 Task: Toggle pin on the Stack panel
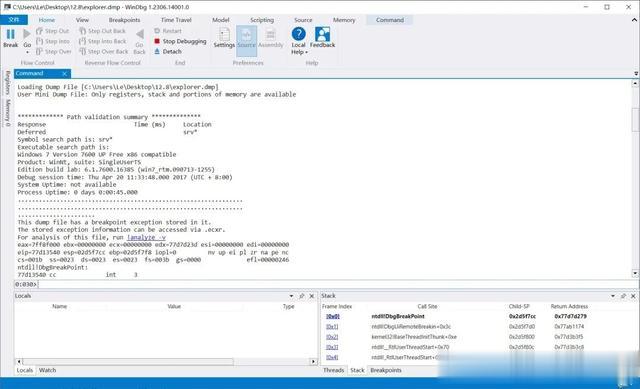pyautogui.click(x=623, y=296)
